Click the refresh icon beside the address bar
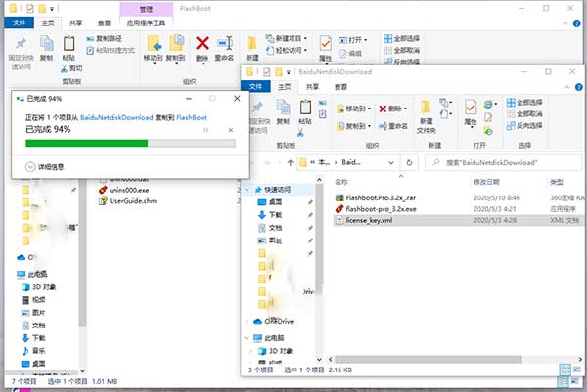 (x=409, y=162)
